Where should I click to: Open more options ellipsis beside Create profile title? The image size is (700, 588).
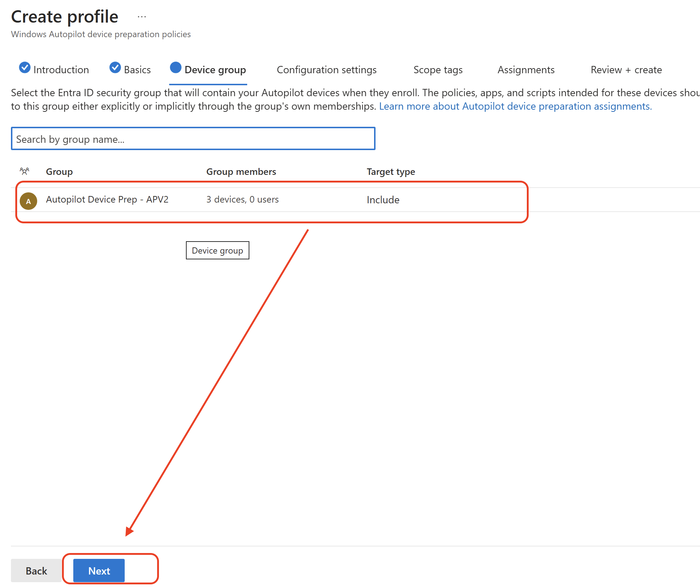tap(141, 16)
